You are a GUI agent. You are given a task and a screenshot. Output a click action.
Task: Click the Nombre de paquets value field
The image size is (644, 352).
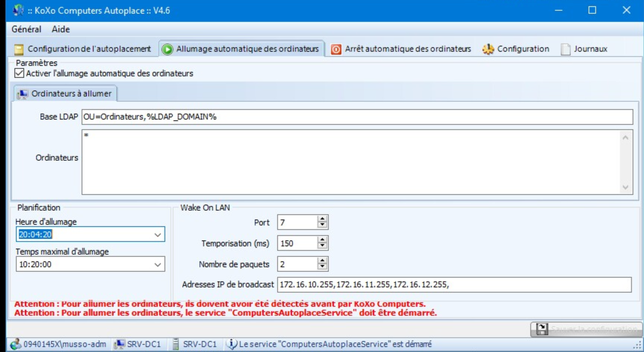click(298, 264)
